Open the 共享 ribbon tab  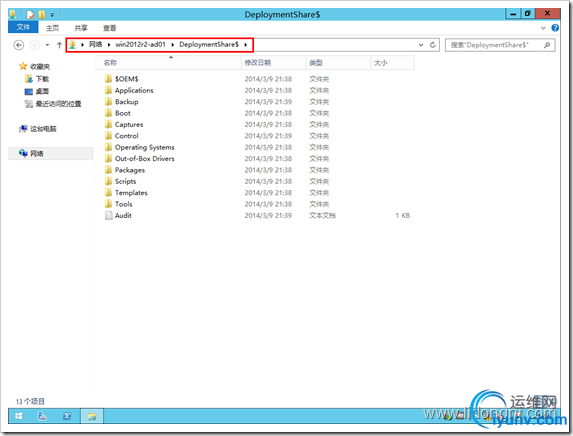[81, 28]
